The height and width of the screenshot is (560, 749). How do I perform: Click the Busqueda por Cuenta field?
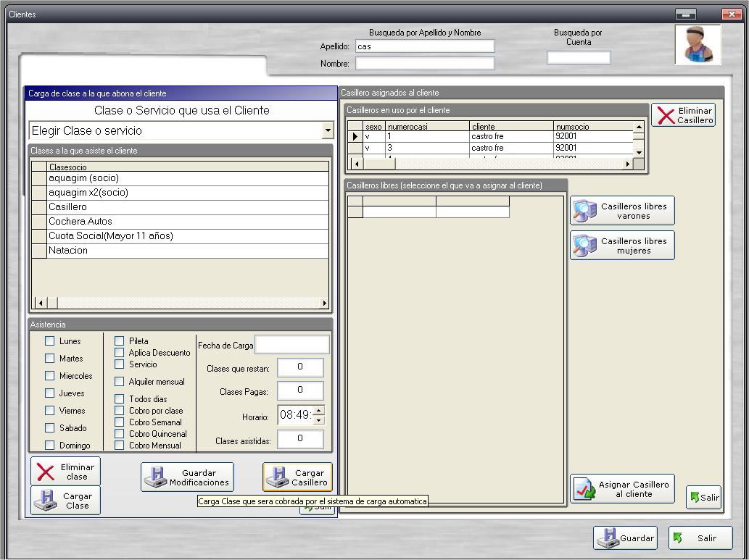pos(579,58)
